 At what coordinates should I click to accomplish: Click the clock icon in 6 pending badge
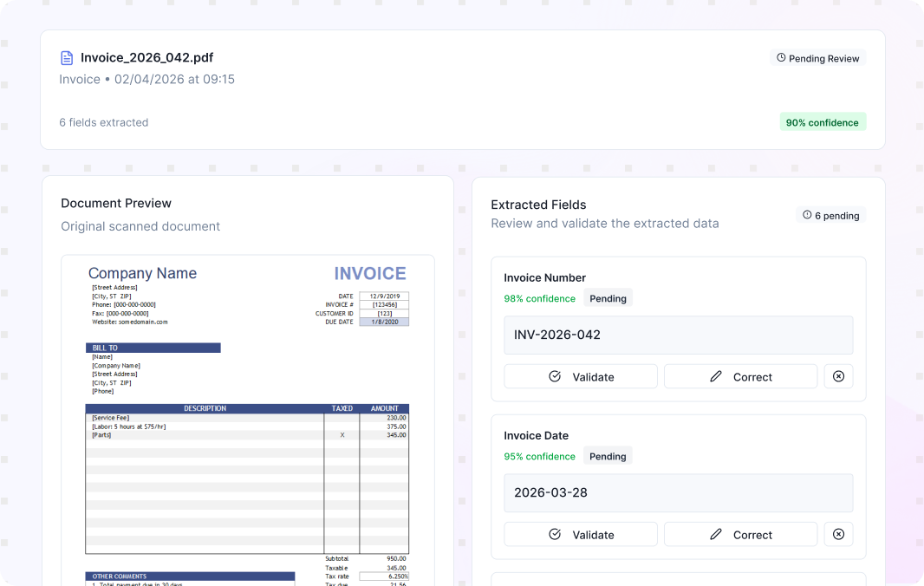click(x=807, y=215)
